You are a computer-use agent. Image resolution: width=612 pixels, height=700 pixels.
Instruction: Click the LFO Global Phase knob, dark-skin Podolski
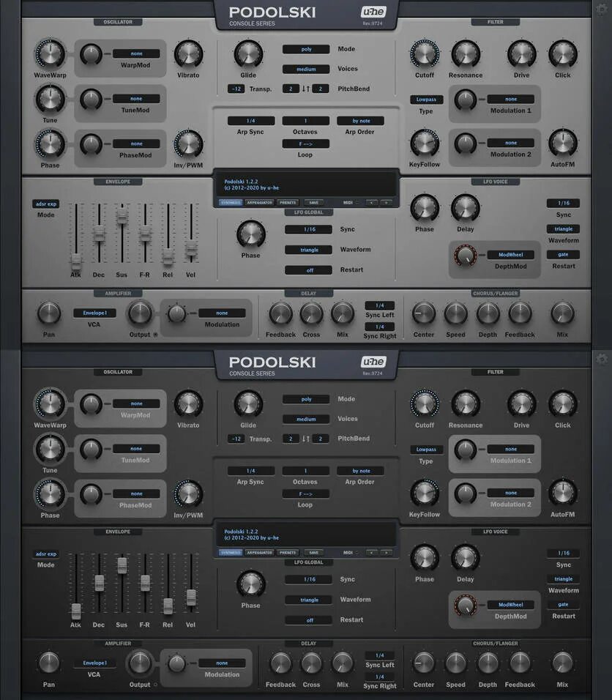click(251, 584)
